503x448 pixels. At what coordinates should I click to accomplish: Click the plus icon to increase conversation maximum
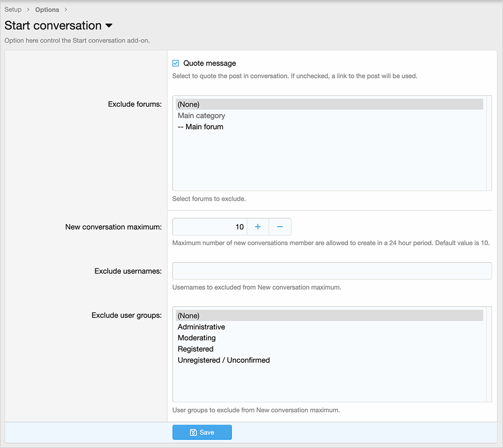pyautogui.click(x=258, y=227)
